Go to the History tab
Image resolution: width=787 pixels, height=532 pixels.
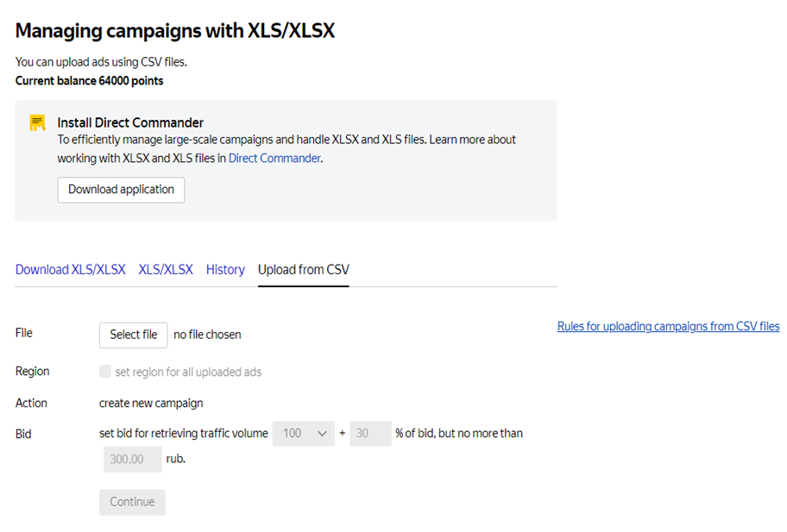point(225,270)
